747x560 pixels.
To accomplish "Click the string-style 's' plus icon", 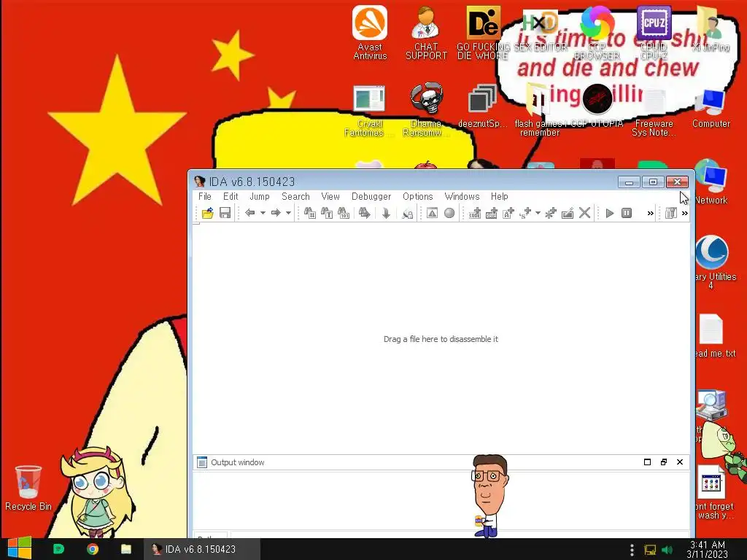I will 525,213.
